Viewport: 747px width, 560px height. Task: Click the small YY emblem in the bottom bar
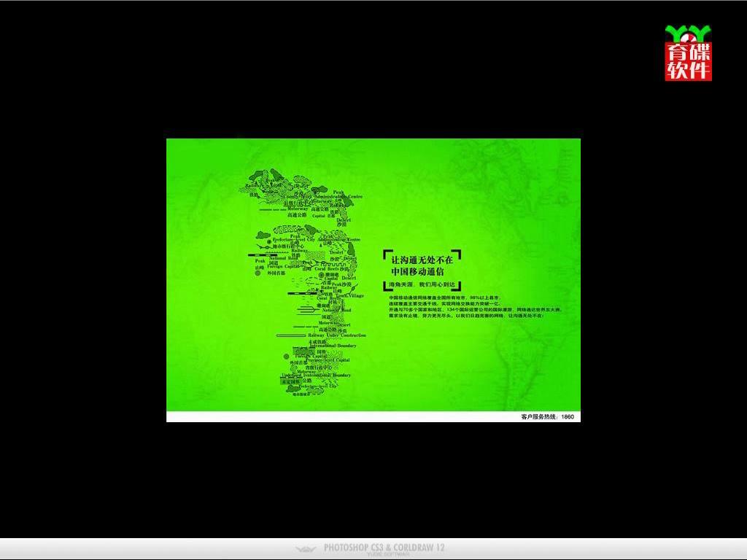pyautogui.click(x=306, y=549)
